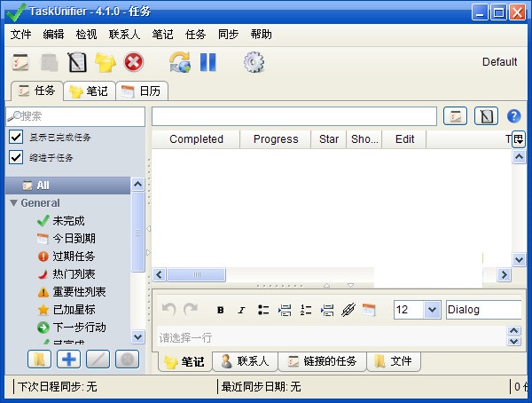532x403 pixels.
Task: Click the horizontal scrollbar right arrow of task table
Action: click(x=504, y=275)
